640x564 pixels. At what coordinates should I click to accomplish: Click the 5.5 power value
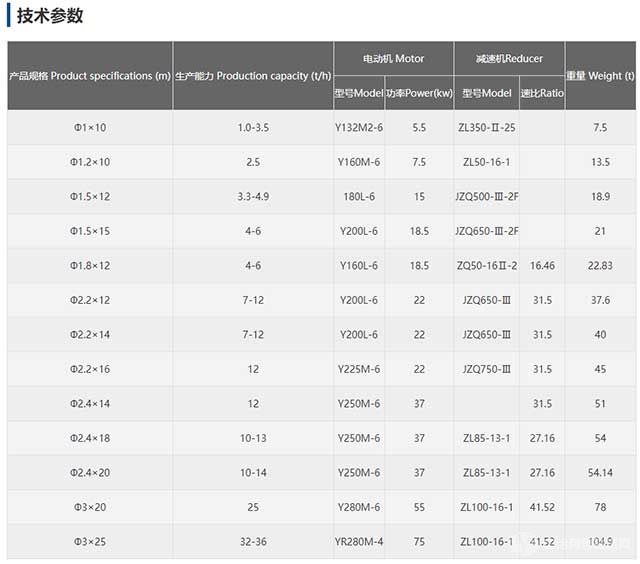[x=419, y=127]
